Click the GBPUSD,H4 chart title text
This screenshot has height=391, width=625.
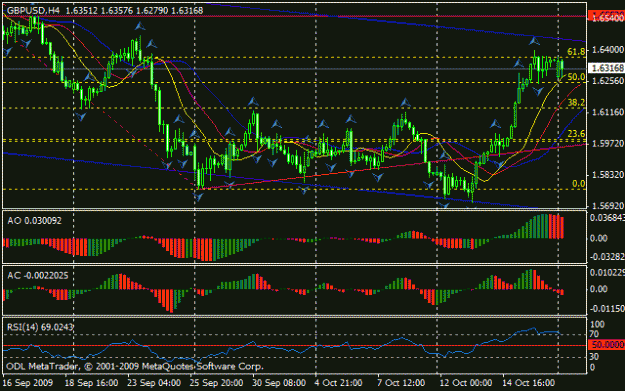pos(33,10)
